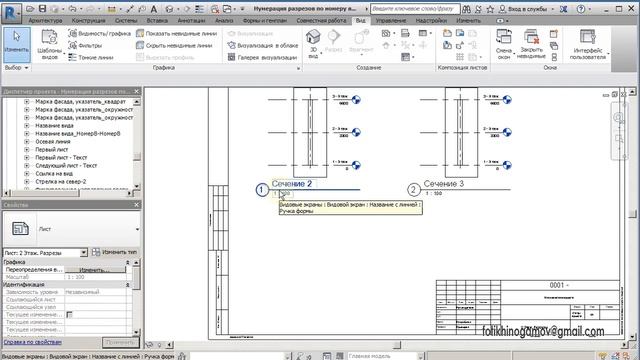Viewport: 640px width, 360px height.
Task: Switch to the Вставка tab
Action: [157, 20]
